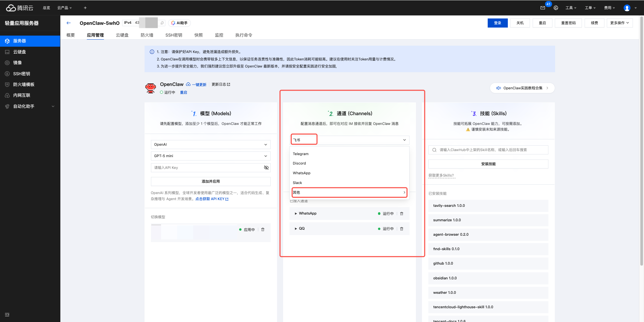644x322 pixels.
Task: Click the back arrow beside OpenClaw-5whO
Action: pos(69,23)
